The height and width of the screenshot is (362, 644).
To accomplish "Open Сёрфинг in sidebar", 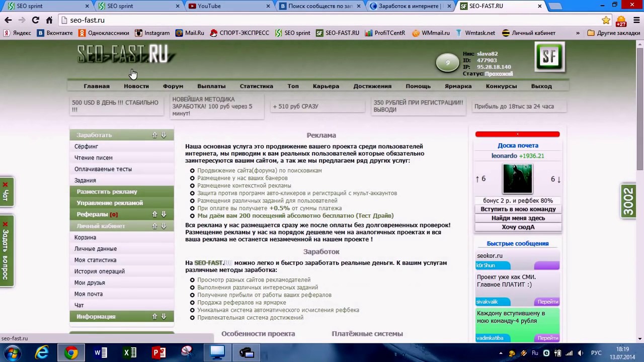I will (x=86, y=146).
